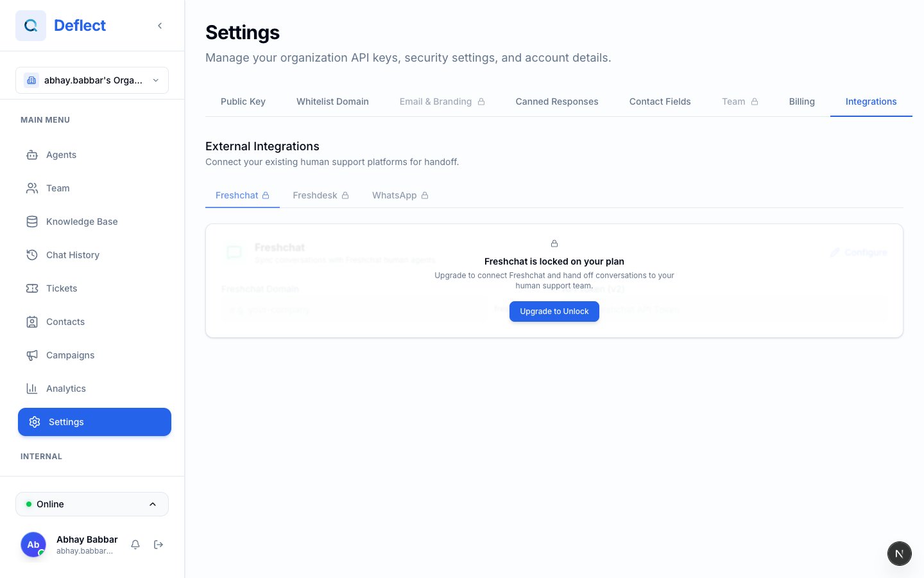Click the Contacts icon
This screenshot has width=924, height=578.
click(x=32, y=322)
